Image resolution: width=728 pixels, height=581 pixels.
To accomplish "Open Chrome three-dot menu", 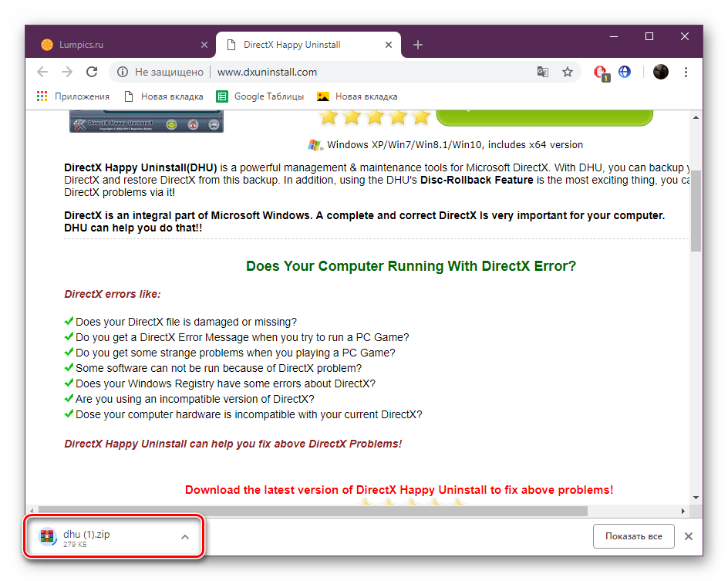I will [x=686, y=72].
